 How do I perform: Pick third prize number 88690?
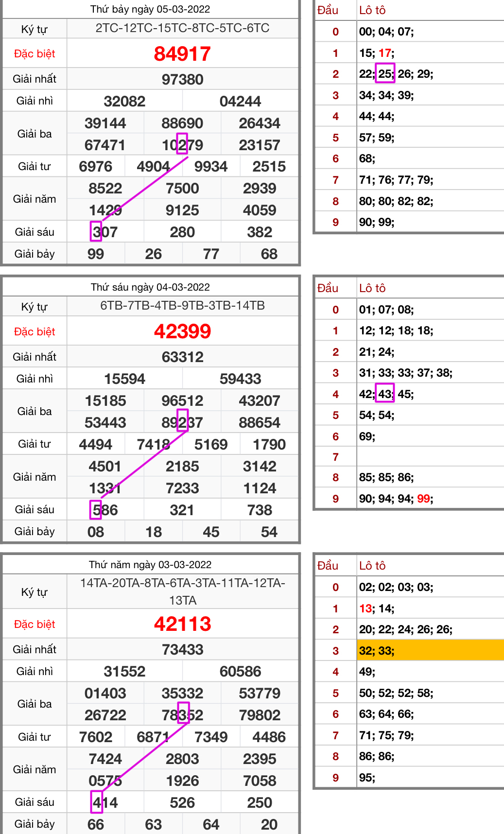(182, 123)
